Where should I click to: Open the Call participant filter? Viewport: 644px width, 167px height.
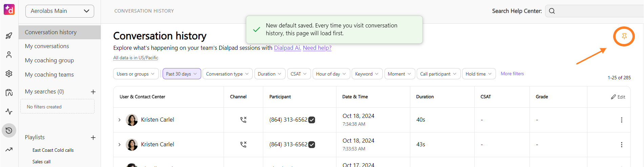(x=438, y=74)
